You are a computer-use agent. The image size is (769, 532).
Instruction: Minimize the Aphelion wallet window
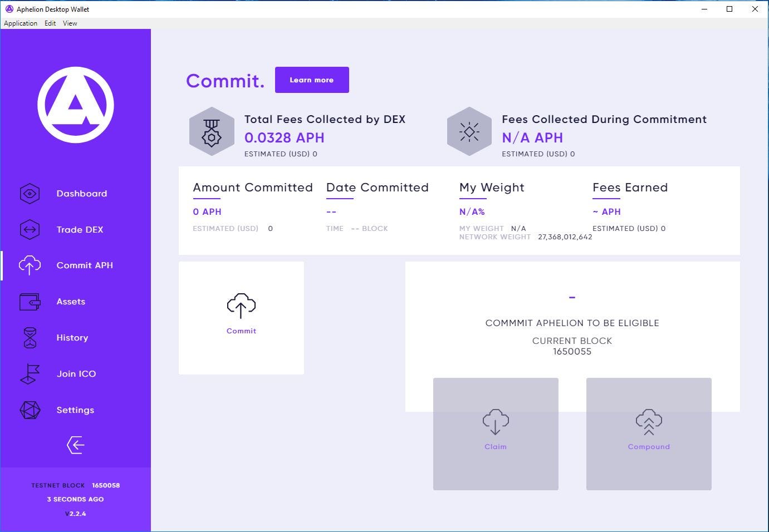(704, 9)
